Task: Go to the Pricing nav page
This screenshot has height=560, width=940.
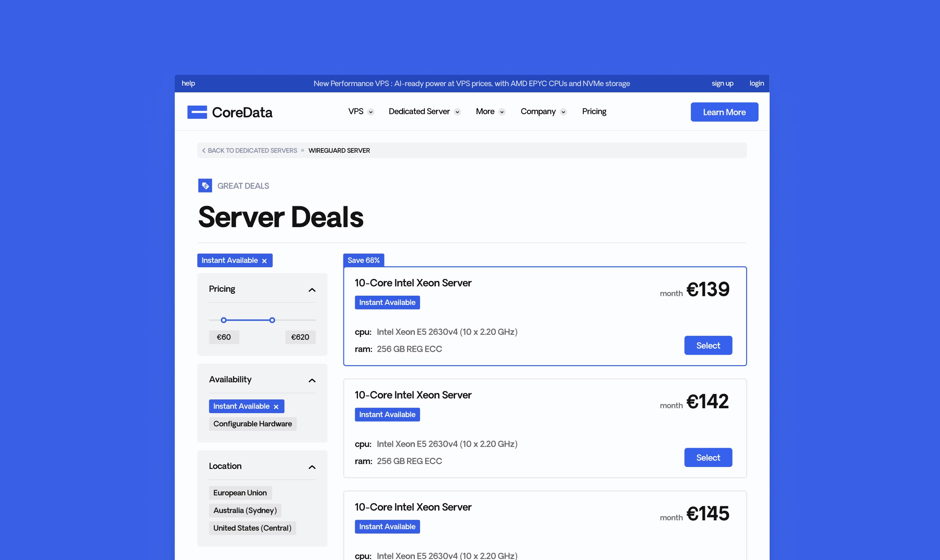Action: [x=594, y=111]
